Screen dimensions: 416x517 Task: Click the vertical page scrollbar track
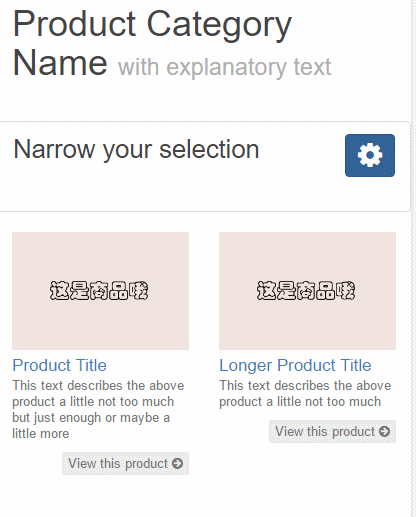pos(414,258)
